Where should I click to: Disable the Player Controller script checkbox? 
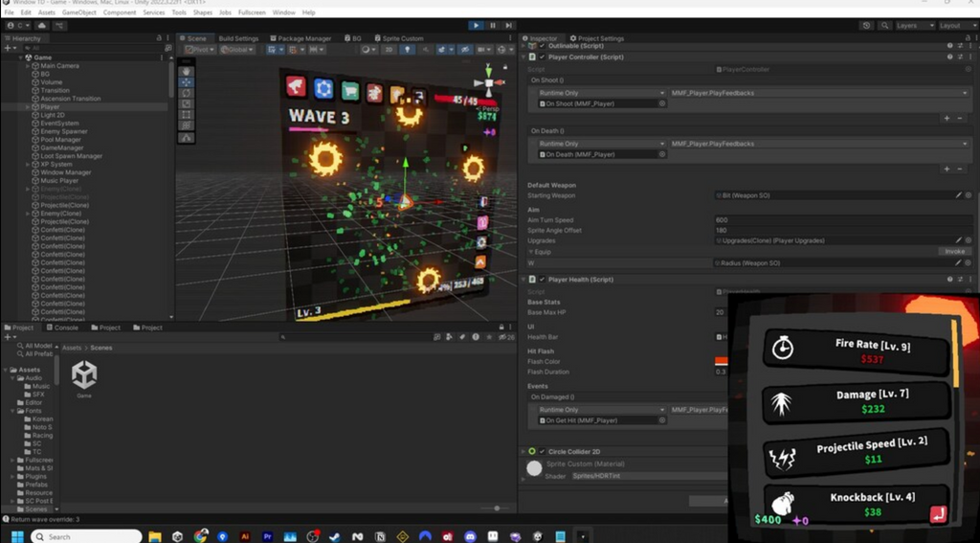pos(542,57)
